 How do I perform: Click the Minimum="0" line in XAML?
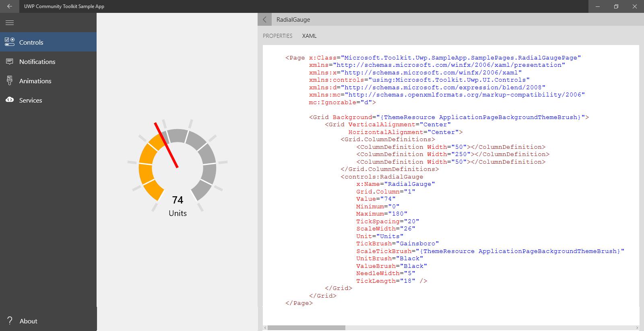pos(378,206)
